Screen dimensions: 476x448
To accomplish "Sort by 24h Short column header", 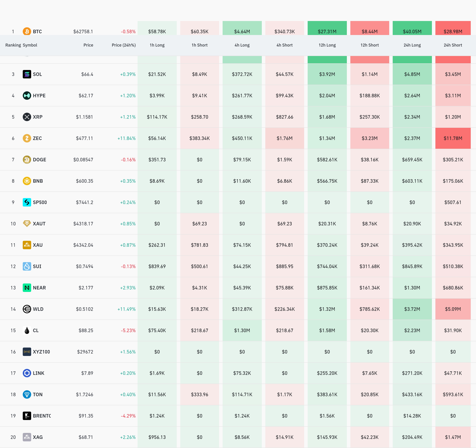I will tap(453, 45).
